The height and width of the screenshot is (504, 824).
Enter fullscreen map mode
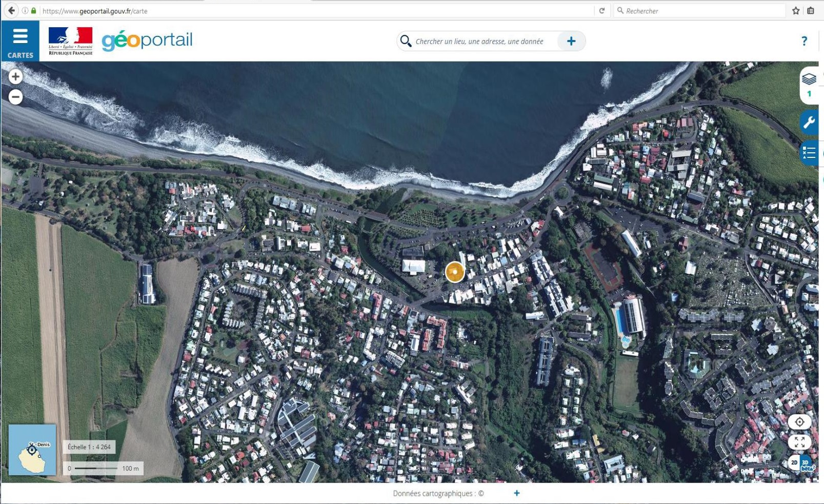tap(799, 441)
